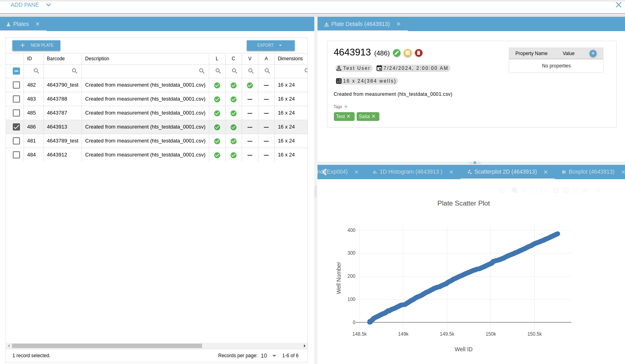Switch to the 1D Histogram tab

tap(411, 172)
